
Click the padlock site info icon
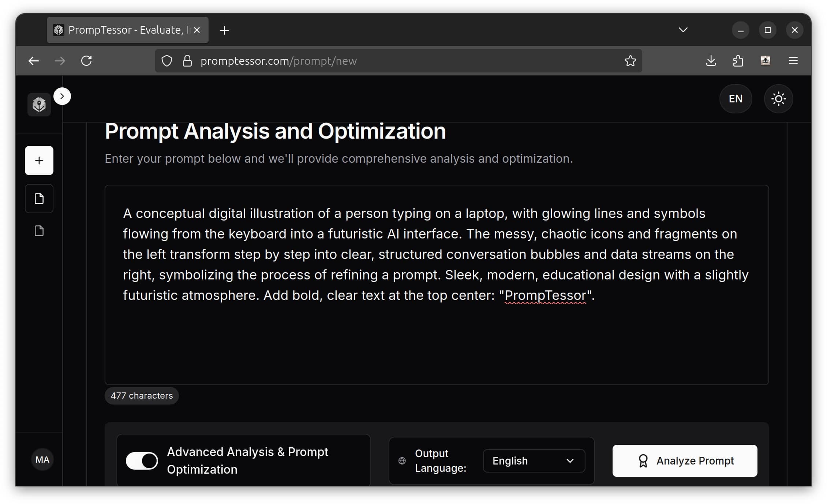(x=187, y=61)
